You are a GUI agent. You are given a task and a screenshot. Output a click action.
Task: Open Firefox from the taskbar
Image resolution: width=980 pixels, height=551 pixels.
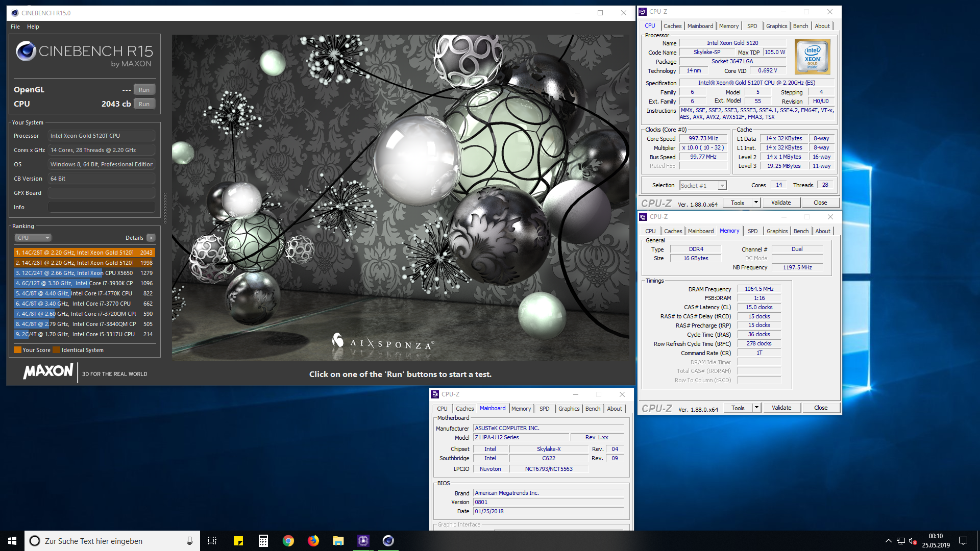[x=313, y=541]
